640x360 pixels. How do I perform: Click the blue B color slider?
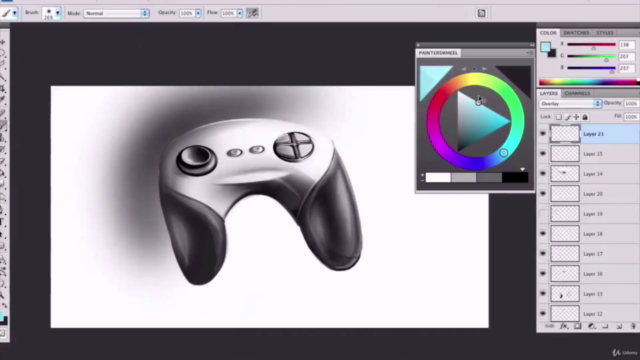591,68
